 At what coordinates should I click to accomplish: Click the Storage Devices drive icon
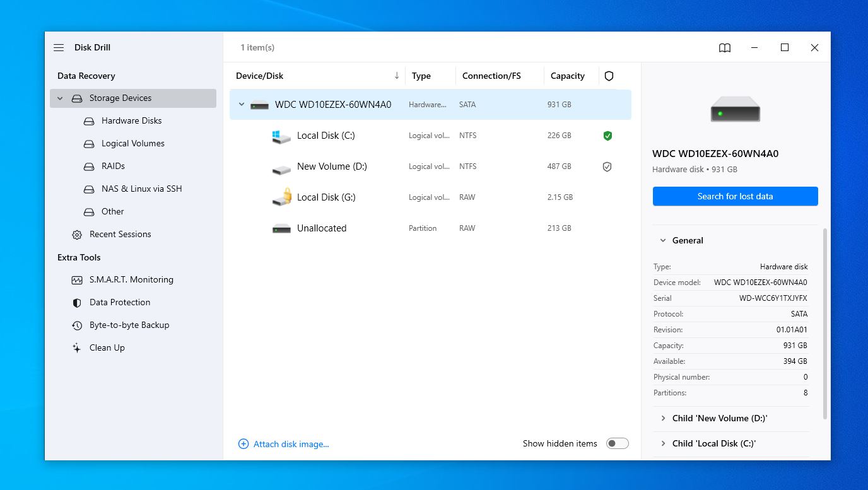77,98
